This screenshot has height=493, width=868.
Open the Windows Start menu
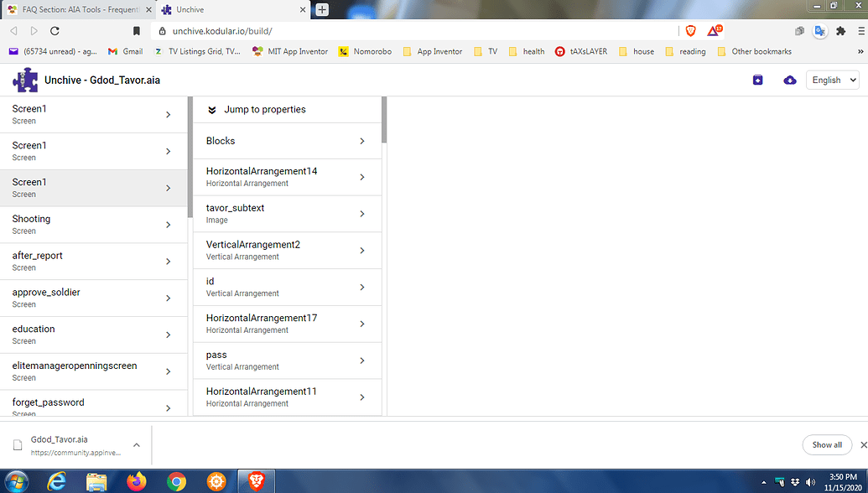pyautogui.click(x=15, y=482)
